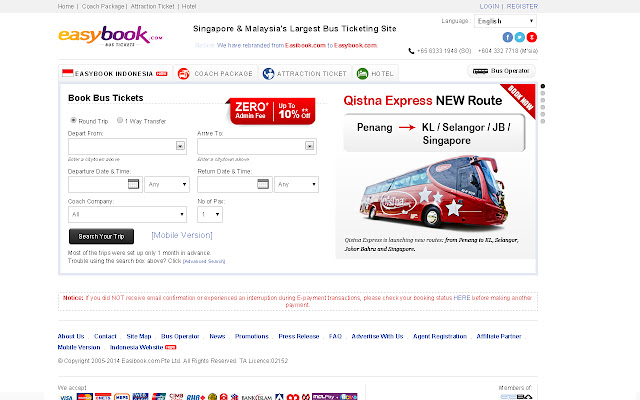Click the green Hotel bed icon

point(362,73)
